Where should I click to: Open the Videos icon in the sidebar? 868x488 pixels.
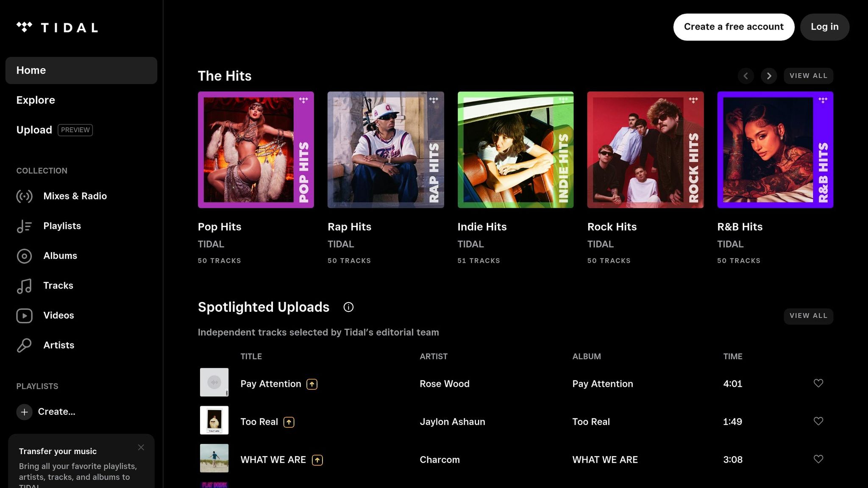(25, 316)
